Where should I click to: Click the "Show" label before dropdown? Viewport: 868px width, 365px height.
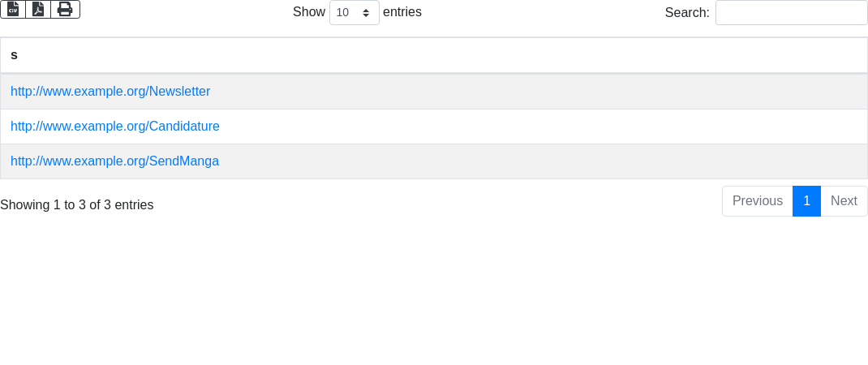tap(309, 12)
